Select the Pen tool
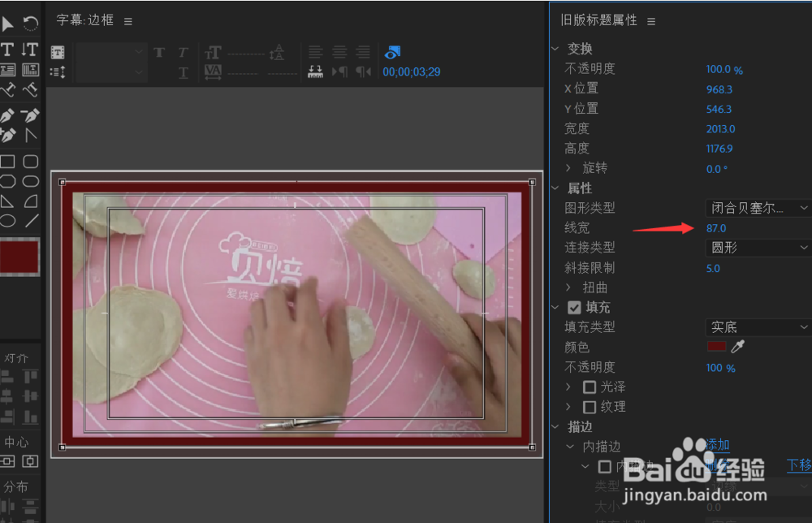Image resolution: width=812 pixels, height=523 pixels. tap(7, 115)
